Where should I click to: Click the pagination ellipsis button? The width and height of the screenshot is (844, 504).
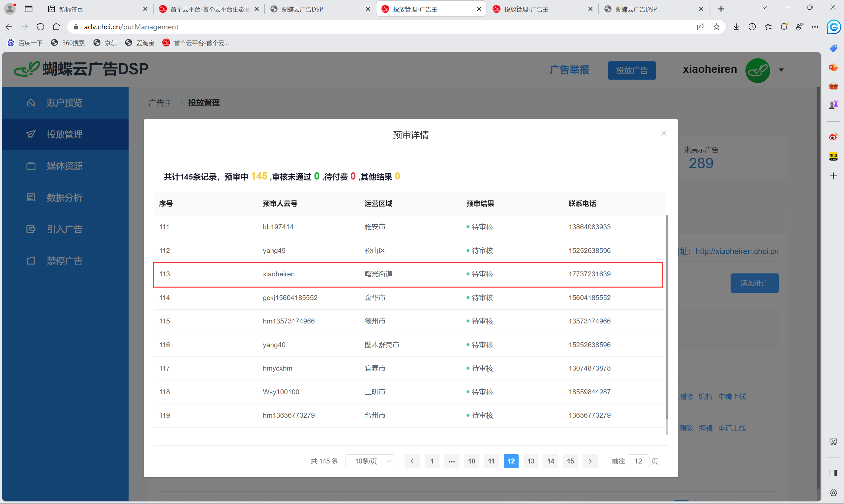451,461
